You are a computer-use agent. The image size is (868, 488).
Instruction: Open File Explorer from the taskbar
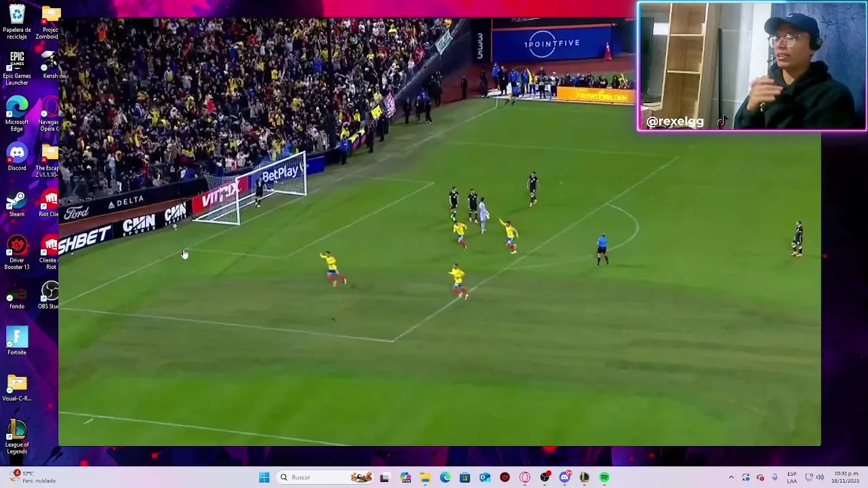point(425,477)
